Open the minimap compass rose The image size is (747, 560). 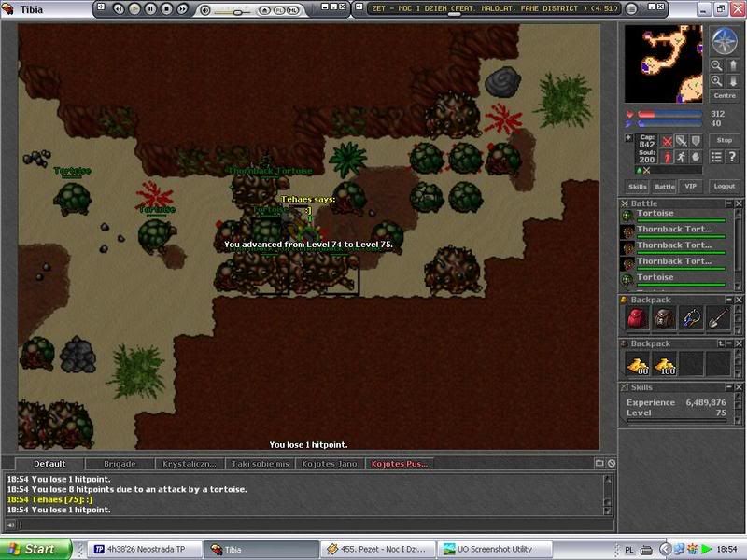tap(725, 41)
